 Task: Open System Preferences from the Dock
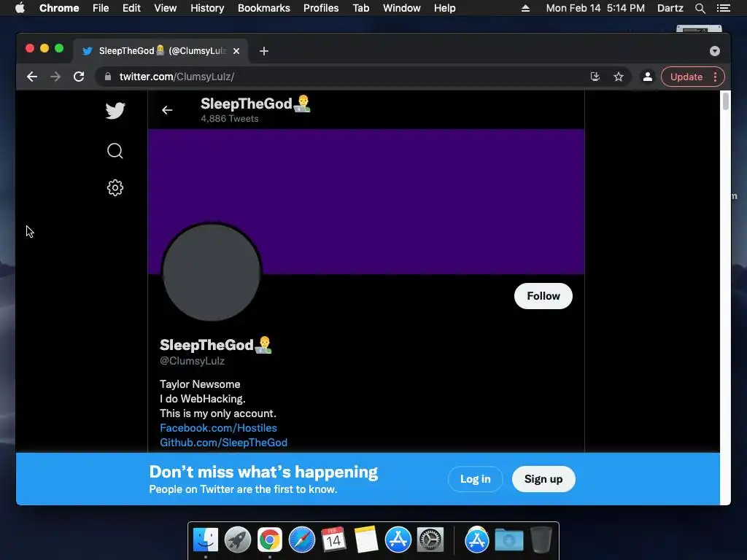pyautogui.click(x=430, y=540)
